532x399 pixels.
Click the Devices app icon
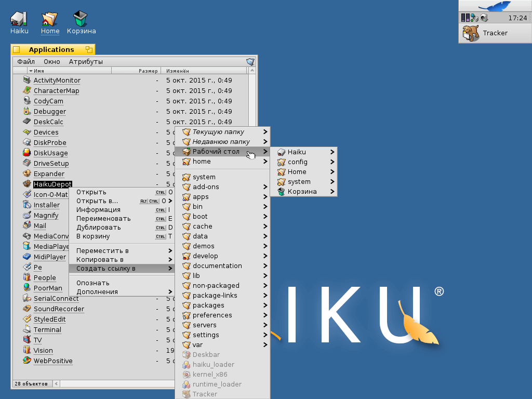27,132
